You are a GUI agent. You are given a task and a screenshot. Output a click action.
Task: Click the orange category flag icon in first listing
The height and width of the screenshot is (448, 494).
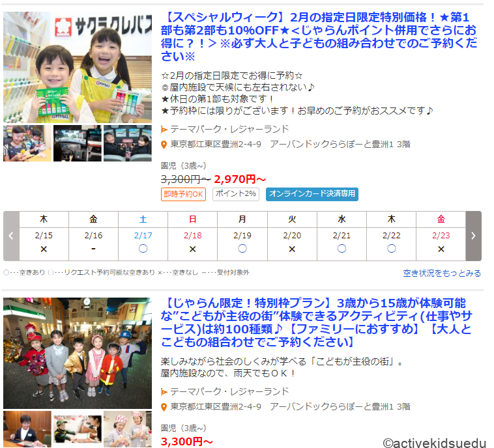point(164,129)
